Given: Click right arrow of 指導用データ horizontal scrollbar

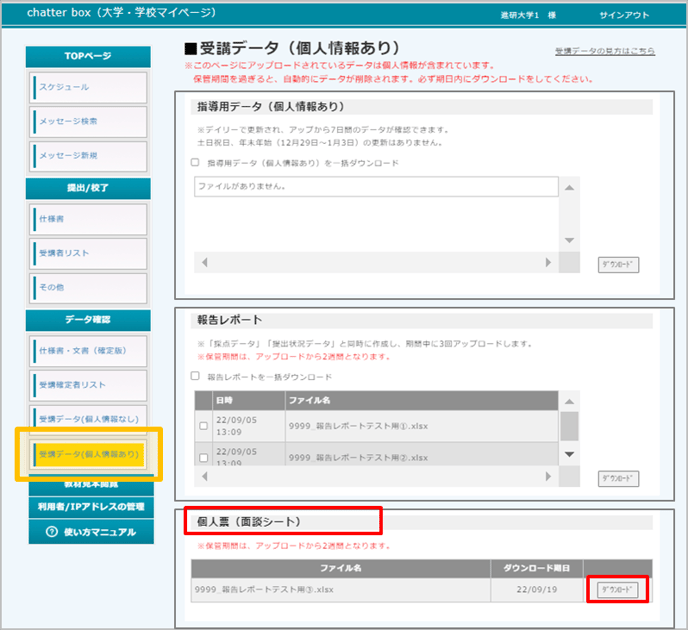Looking at the screenshot, I should coord(547,263).
